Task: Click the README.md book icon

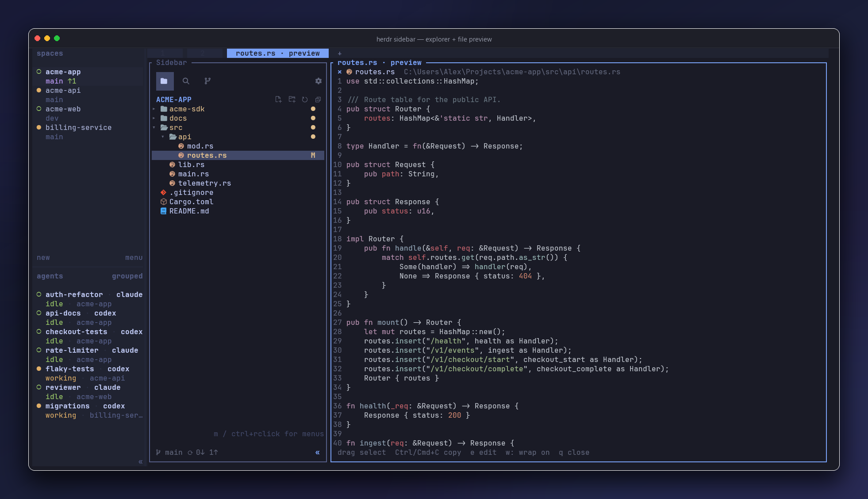Action: [163, 211]
